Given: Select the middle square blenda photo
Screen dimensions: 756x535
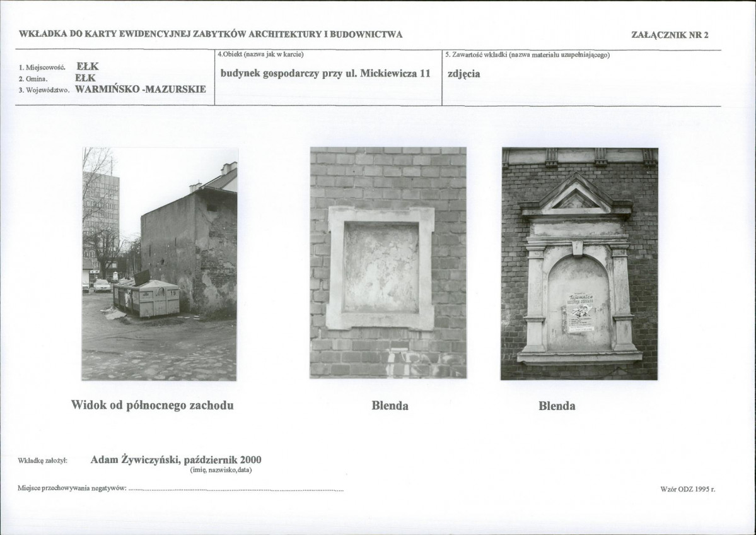Looking at the screenshot, I should (x=388, y=263).
